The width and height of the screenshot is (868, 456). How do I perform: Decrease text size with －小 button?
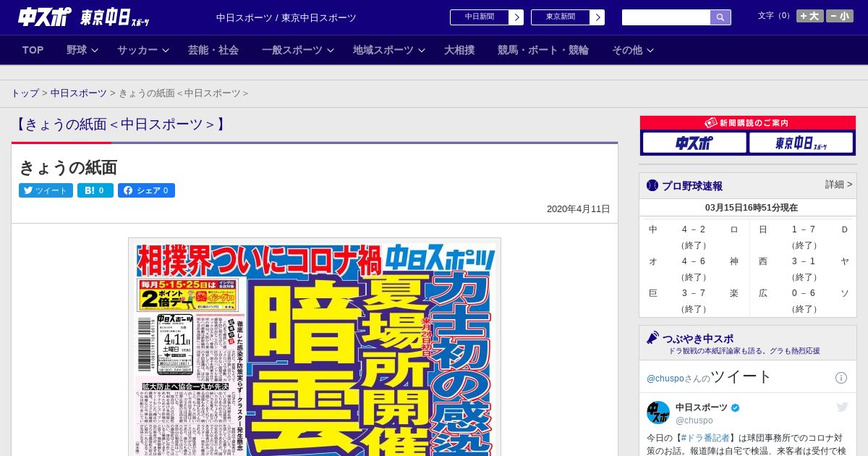(x=840, y=16)
